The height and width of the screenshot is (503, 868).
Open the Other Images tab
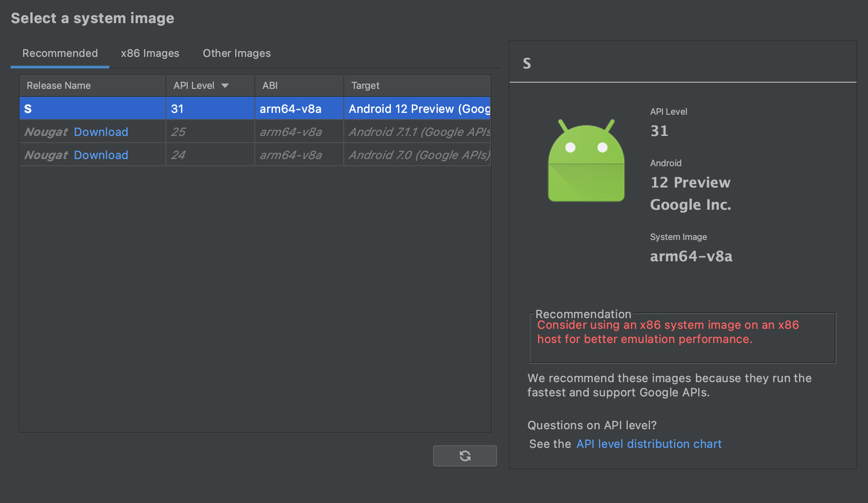point(237,53)
